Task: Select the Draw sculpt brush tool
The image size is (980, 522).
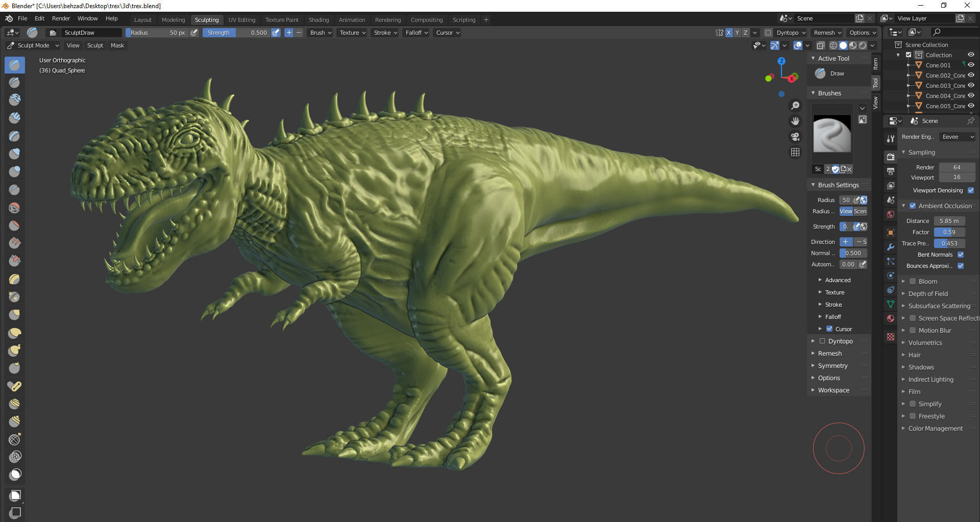Action: click(x=15, y=65)
